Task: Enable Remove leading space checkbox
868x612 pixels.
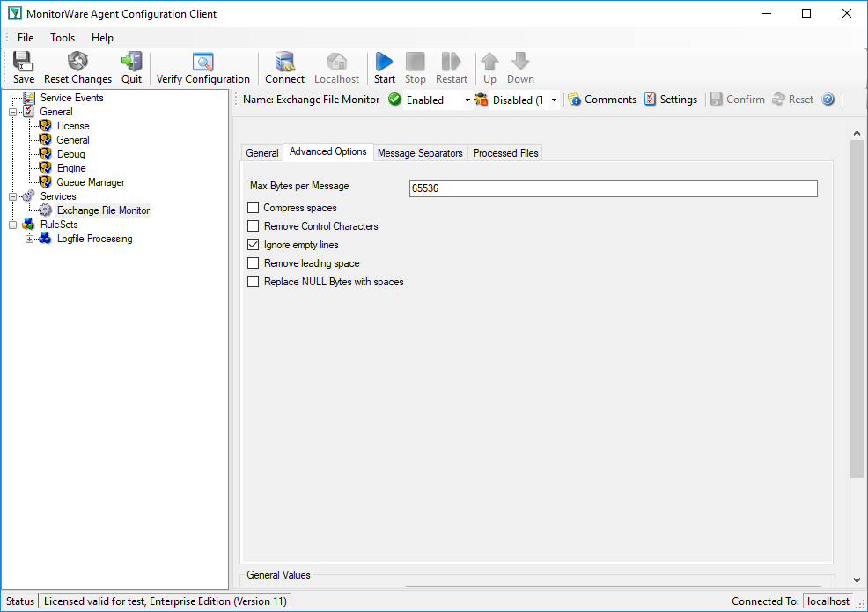Action: [253, 263]
